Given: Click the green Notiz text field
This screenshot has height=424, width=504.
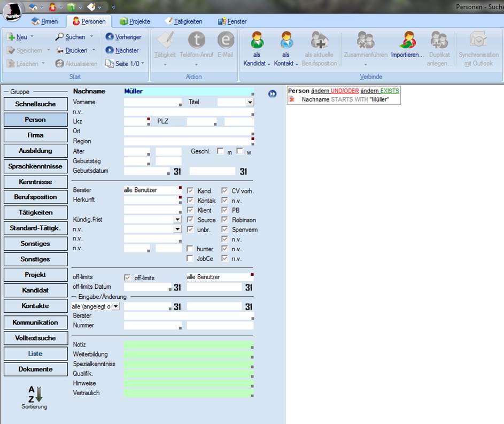Looking at the screenshot, I should coord(188,345).
